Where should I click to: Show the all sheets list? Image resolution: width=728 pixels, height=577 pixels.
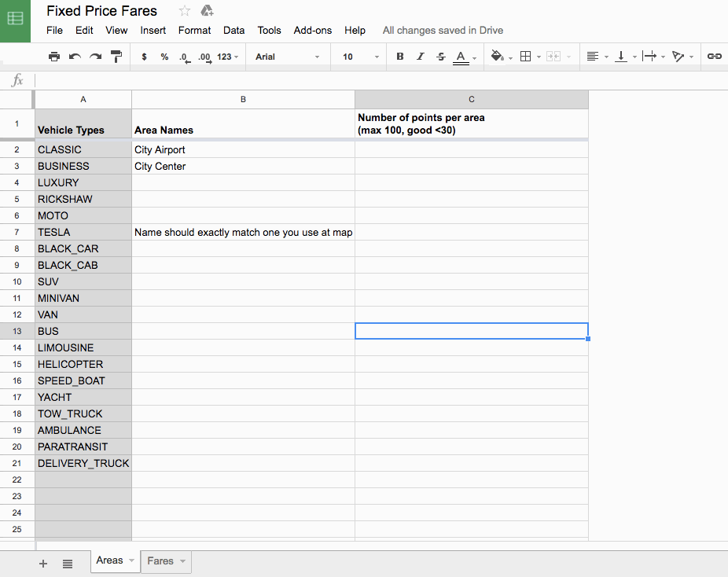(68, 564)
